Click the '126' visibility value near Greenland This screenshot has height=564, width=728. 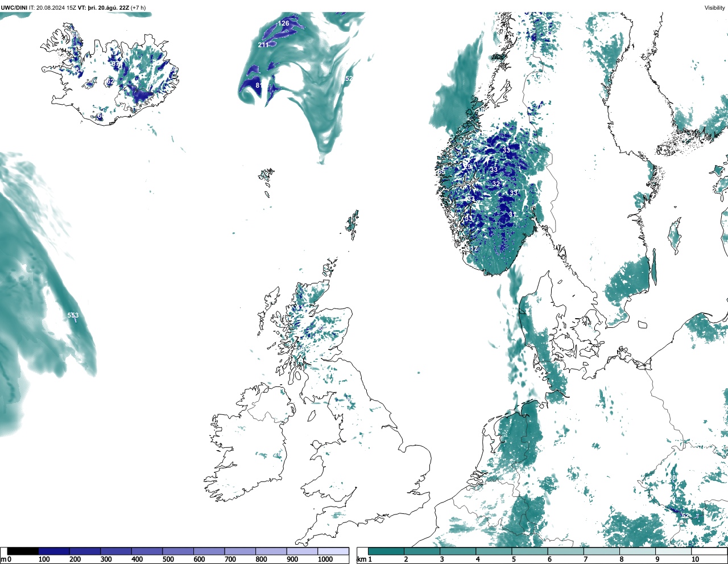(x=283, y=23)
